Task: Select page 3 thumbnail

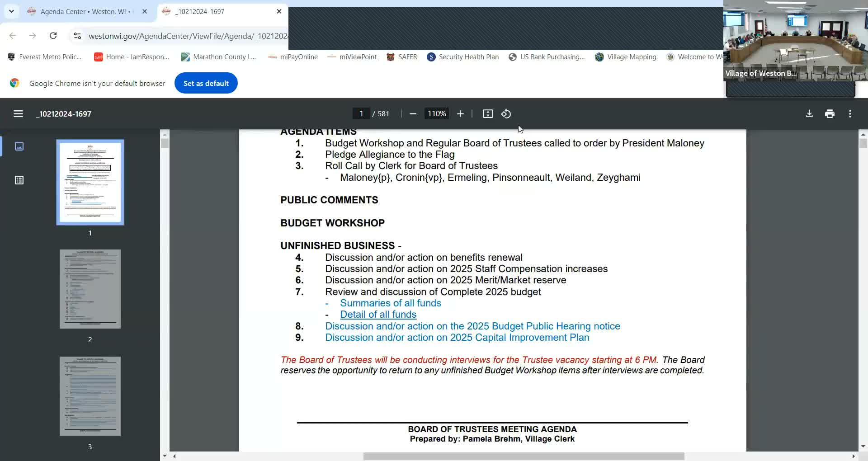Action: [90, 396]
